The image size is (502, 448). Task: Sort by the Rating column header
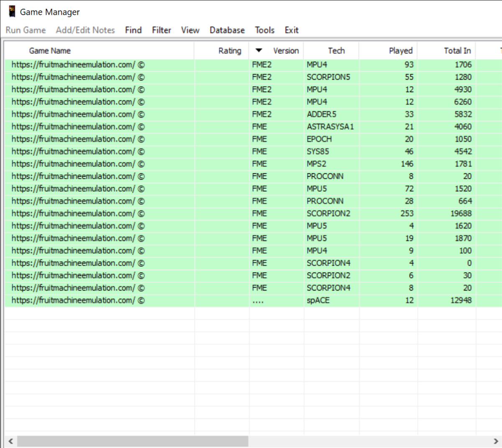coord(230,51)
